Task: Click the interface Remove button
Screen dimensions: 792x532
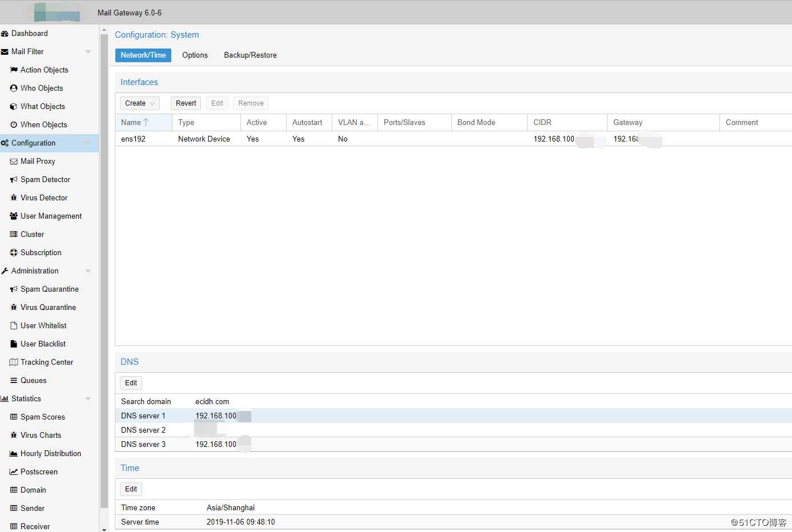Action: click(251, 103)
